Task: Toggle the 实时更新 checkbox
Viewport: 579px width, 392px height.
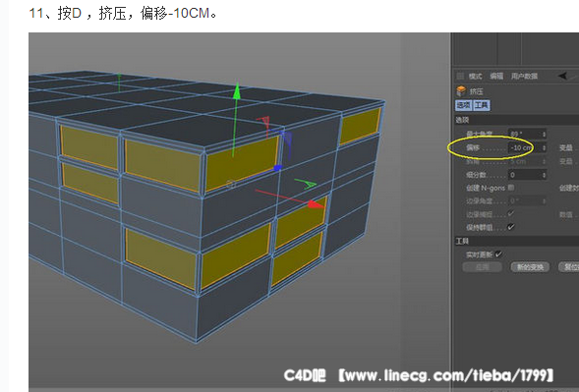Action: [498, 254]
